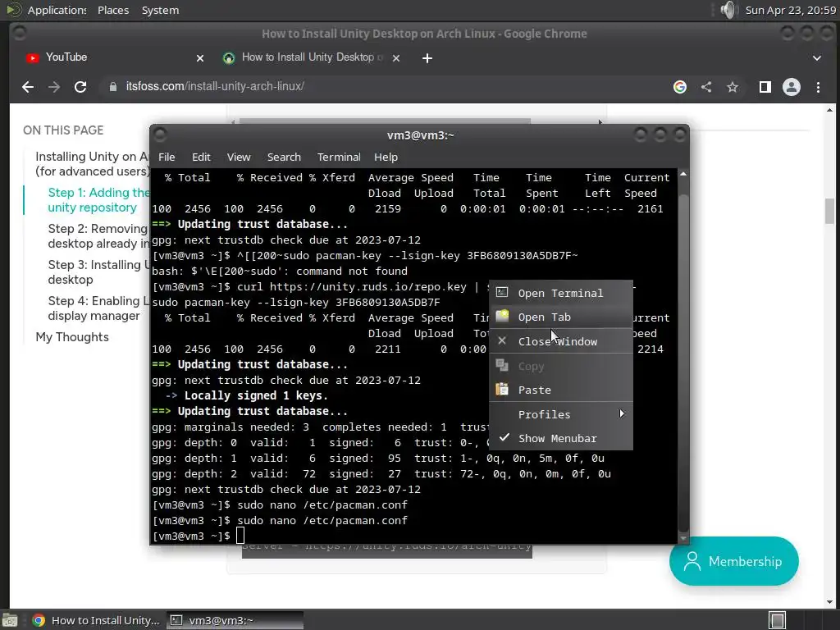Screen dimensions: 840x630
Task: Click the Chrome forward arrow
Action: point(54,87)
